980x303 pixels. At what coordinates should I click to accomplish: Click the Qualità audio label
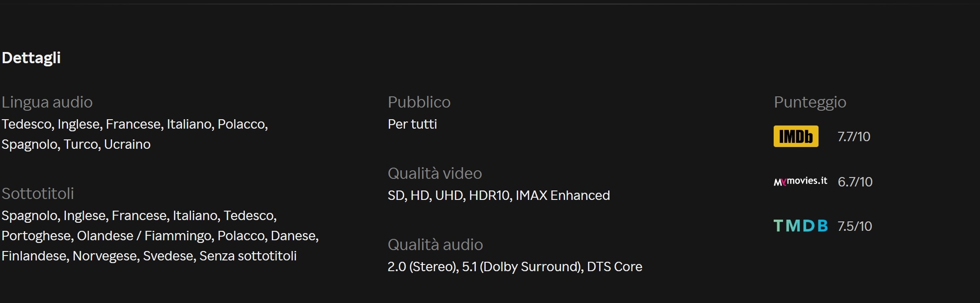click(x=435, y=245)
